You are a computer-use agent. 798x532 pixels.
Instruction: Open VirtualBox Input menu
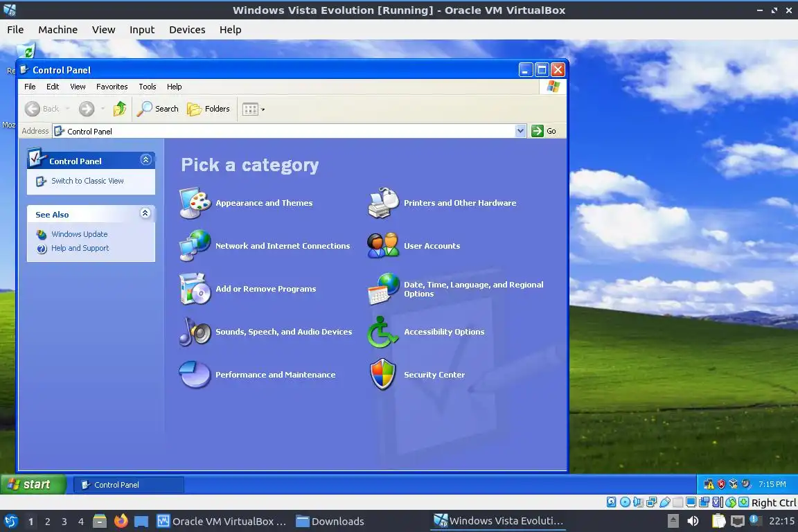click(142, 30)
